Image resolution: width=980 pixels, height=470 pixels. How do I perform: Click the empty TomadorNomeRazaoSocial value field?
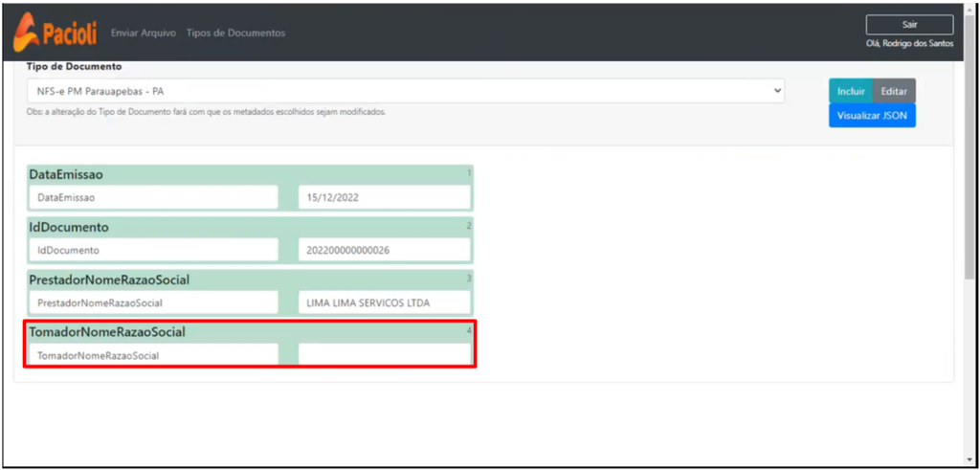(x=385, y=354)
